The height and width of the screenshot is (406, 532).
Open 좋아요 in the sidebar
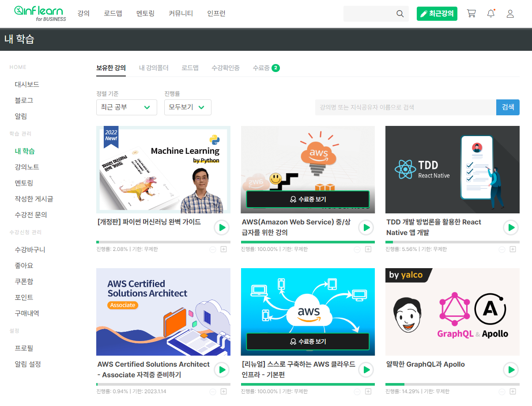24,266
